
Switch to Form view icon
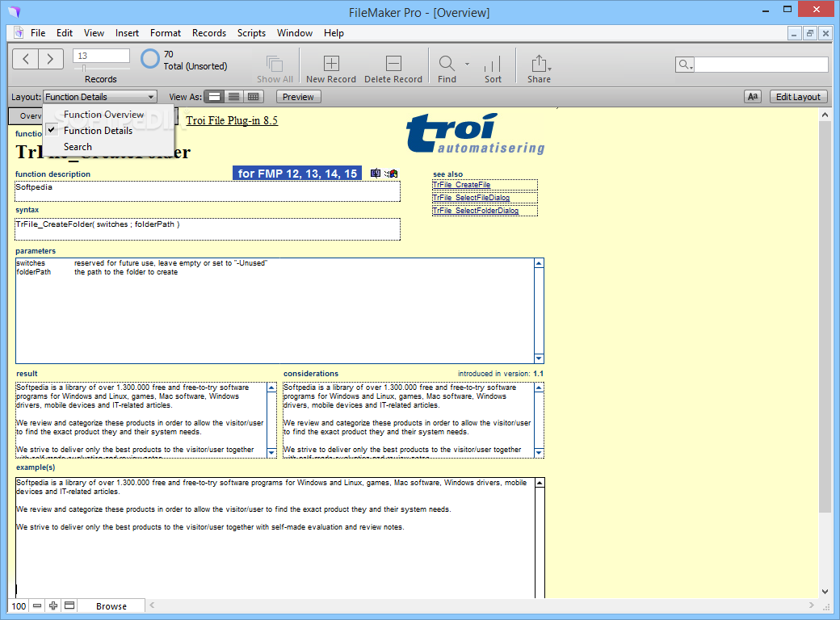tap(214, 97)
